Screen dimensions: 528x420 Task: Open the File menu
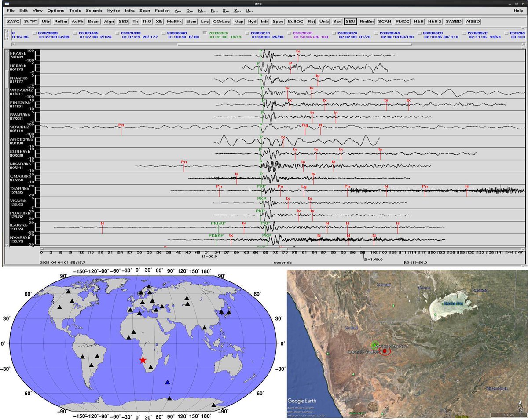click(x=11, y=10)
